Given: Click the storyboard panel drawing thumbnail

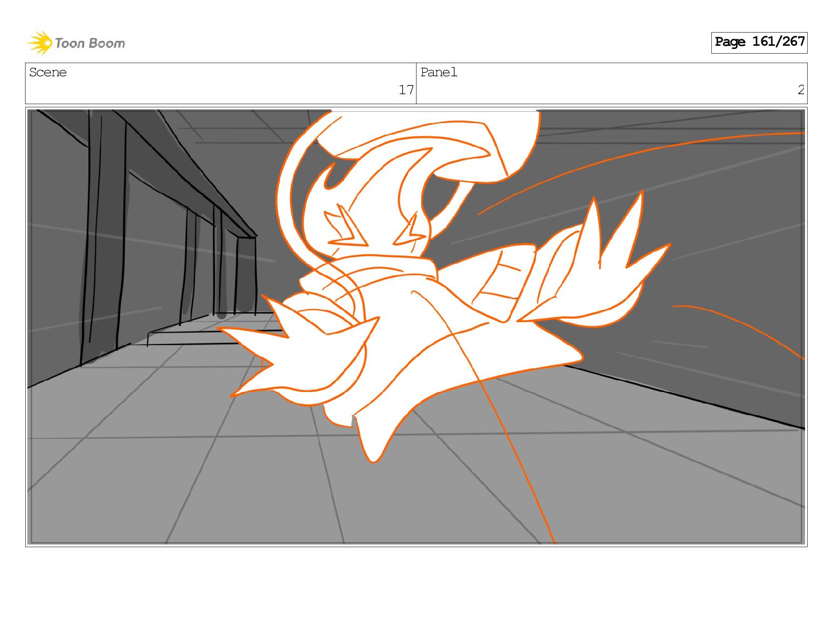Looking at the screenshot, I should coord(416,327).
